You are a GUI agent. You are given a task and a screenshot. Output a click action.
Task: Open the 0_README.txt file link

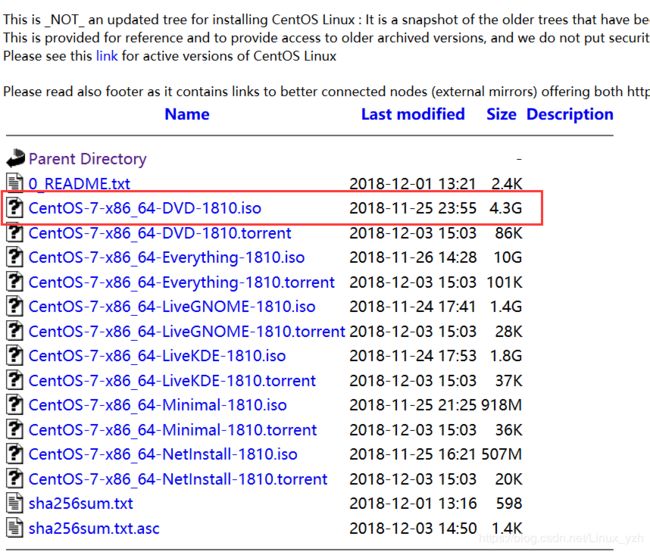click(79, 184)
